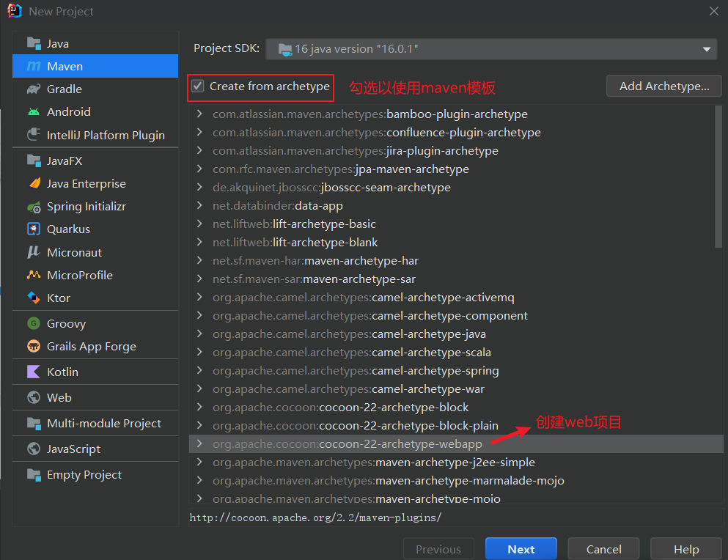Choose Kotlin in the project list

95,372
